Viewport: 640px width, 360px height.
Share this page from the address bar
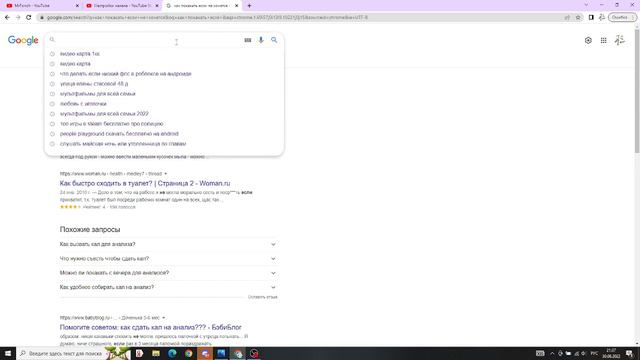[x=567, y=18]
